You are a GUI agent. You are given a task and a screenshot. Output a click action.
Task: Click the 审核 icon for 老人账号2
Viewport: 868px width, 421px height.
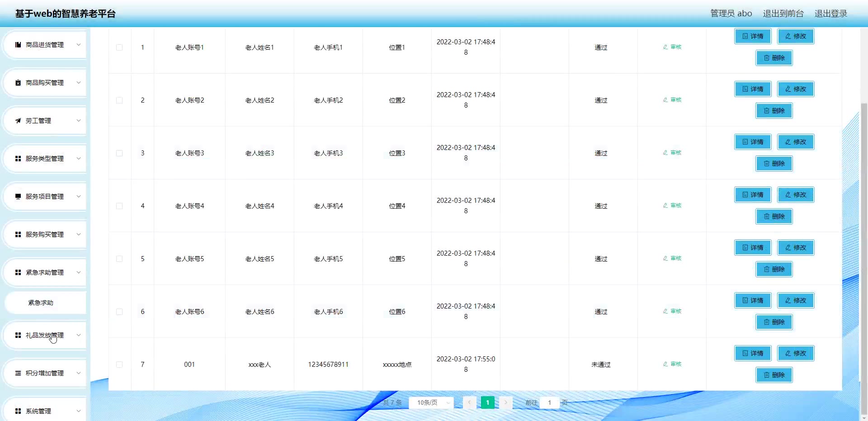tap(665, 100)
